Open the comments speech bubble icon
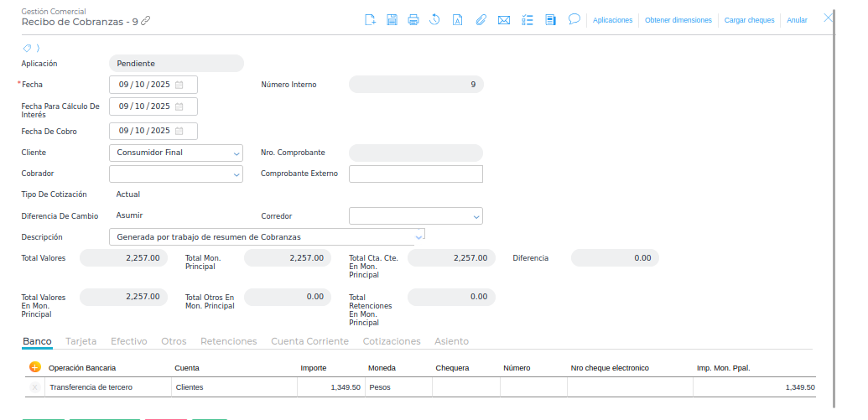Image resolution: width=868 pixels, height=420 pixels. (574, 18)
